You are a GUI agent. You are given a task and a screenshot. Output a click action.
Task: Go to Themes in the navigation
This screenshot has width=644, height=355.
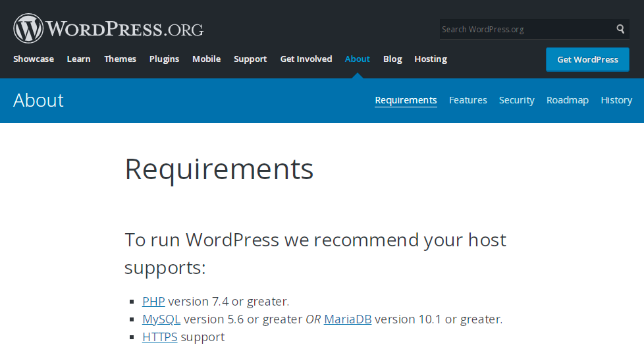click(x=120, y=59)
